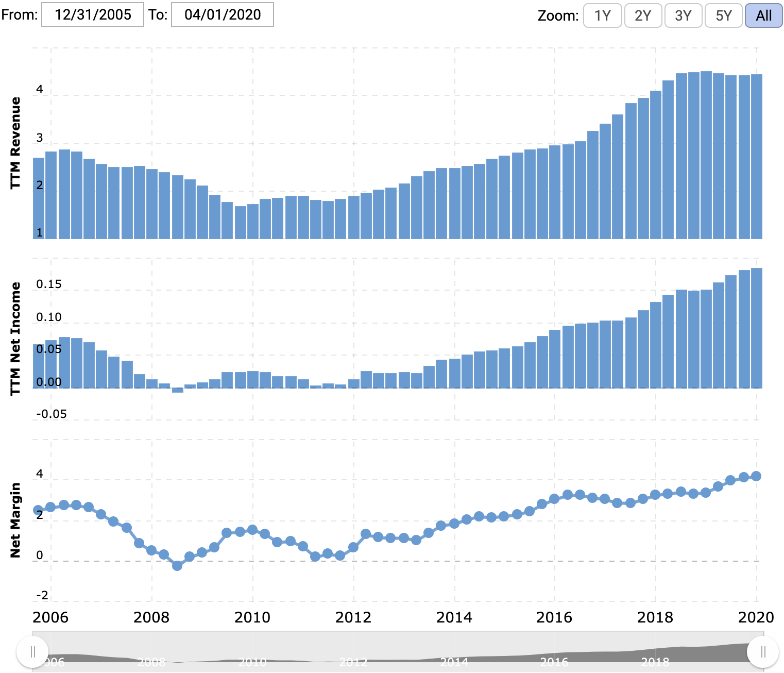This screenshot has height=673, width=784.
Task: Click the 0.10 Net Income axis value
Action: 49,317
